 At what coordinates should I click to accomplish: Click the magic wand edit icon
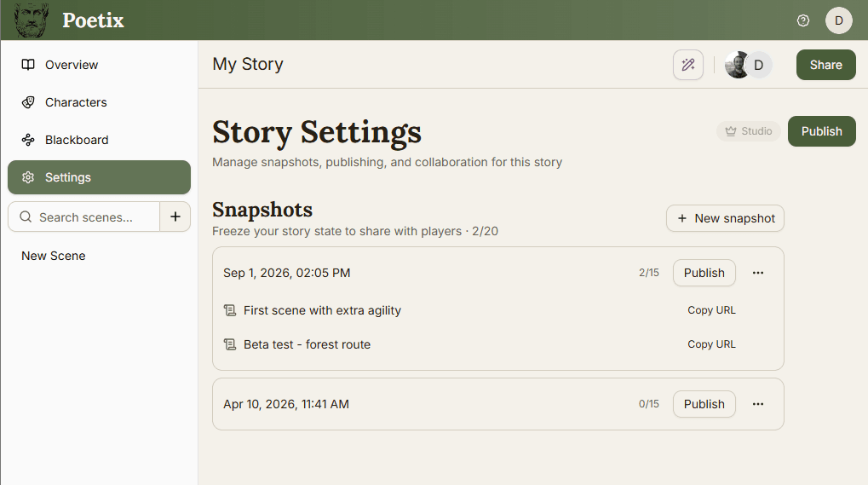click(x=688, y=65)
